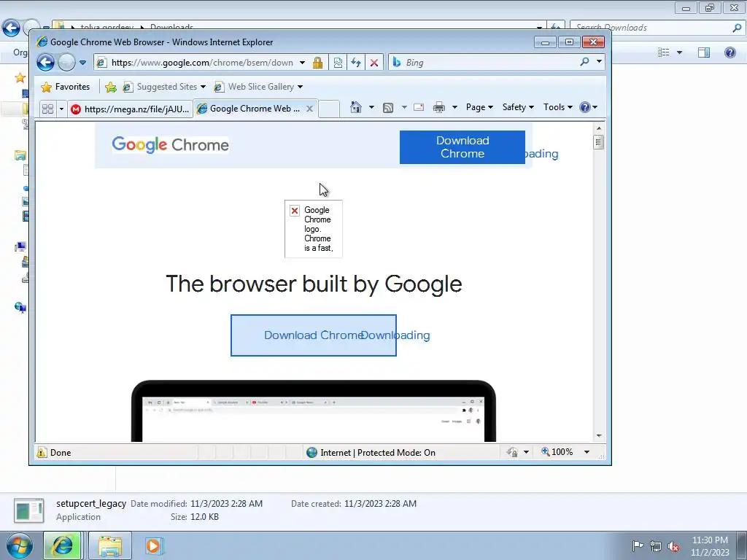
Task: Click the Quick Tabs grid icon
Action: point(47,109)
